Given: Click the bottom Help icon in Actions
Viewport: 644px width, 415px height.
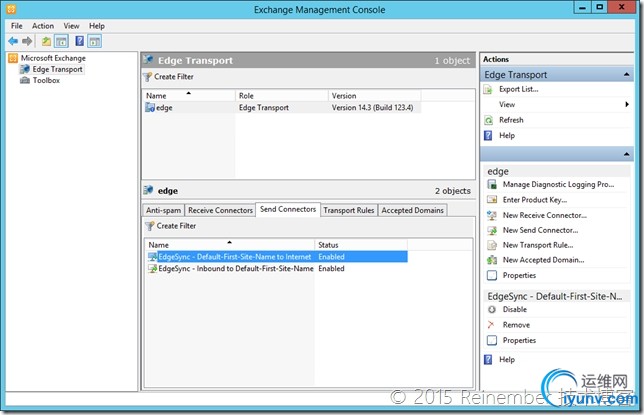Looking at the screenshot, I should (488, 360).
